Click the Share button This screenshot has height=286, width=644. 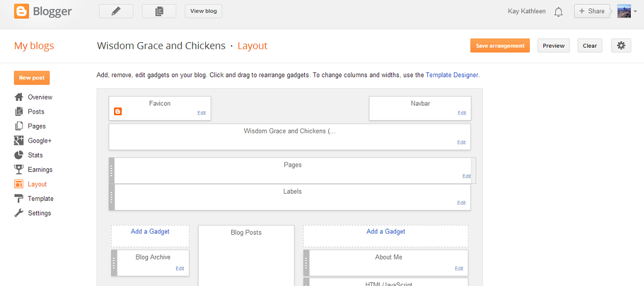pyautogui.click(x=591, y=11)
